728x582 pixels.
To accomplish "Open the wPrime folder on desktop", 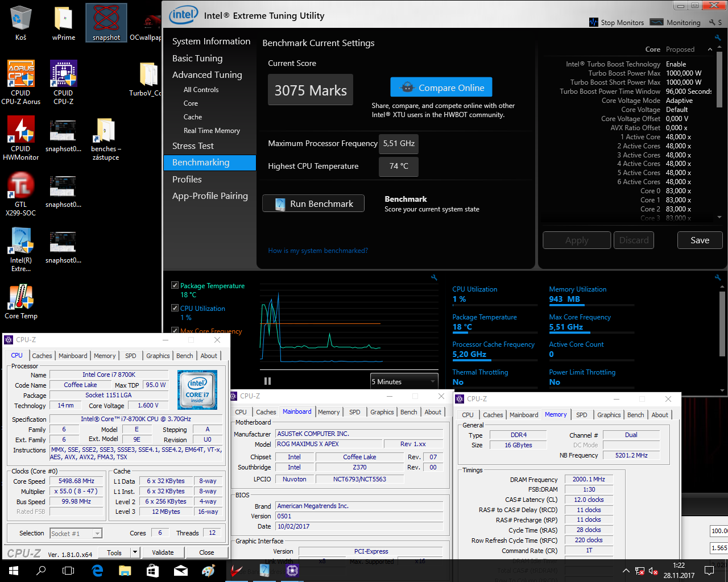I will [x=63, y=23].
